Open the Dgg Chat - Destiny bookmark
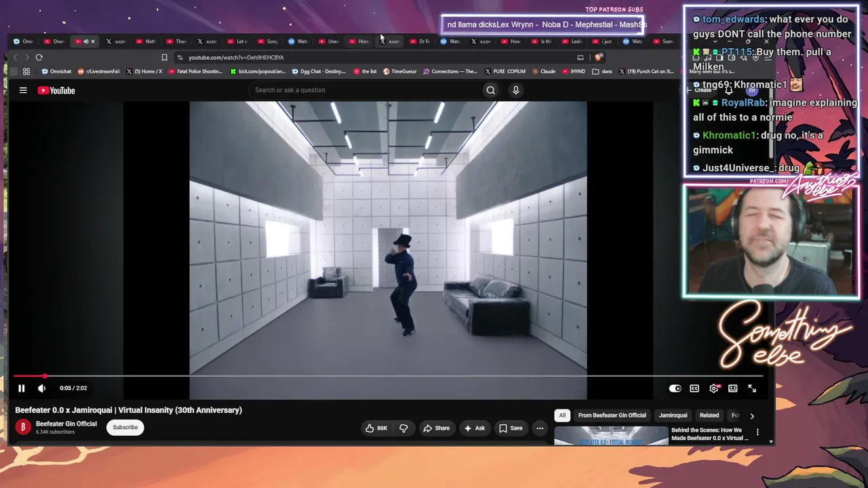This screenshot has height=488, width=868. [x=319, y=71]
